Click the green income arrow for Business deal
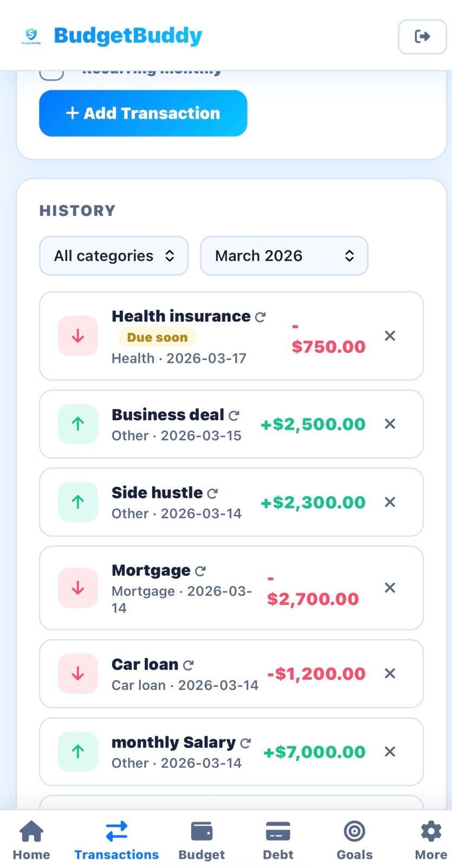The width and height of the screenshot is (452, 868). click(x=78, y=424)
